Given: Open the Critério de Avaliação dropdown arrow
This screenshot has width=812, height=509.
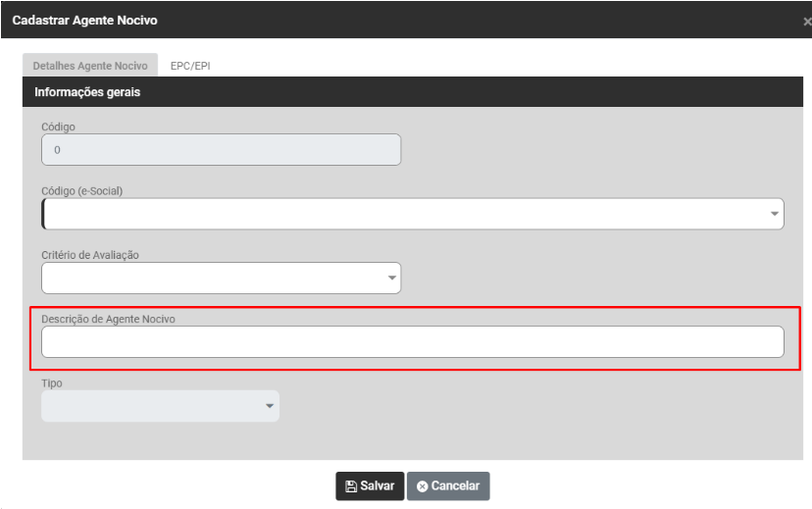Looking at the screenshot, I should pyautogui.click(x=391, y=279).
